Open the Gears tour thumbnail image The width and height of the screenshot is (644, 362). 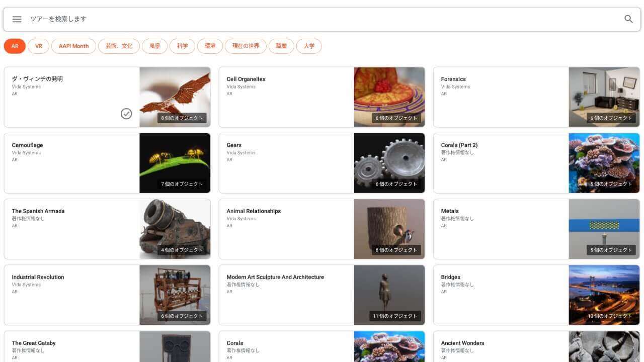tap(389, 162)
